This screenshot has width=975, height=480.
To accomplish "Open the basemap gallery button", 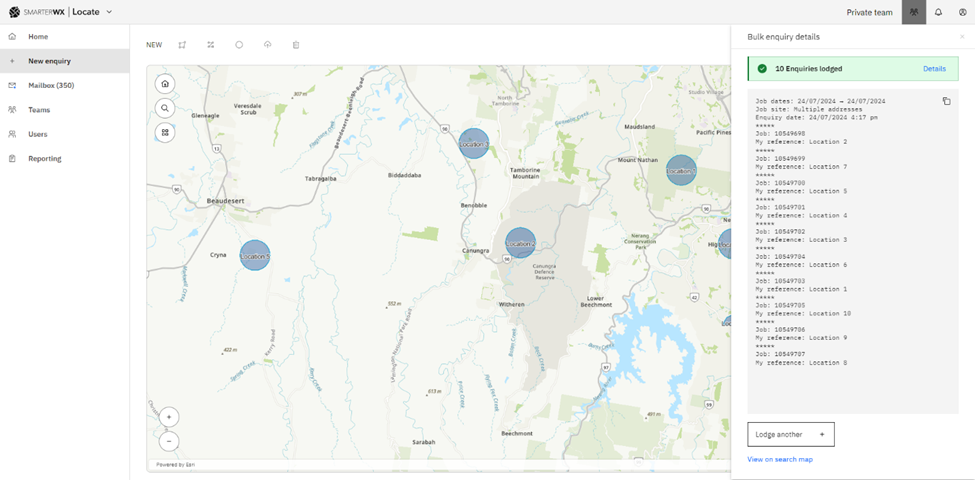I will pos(165,132).
